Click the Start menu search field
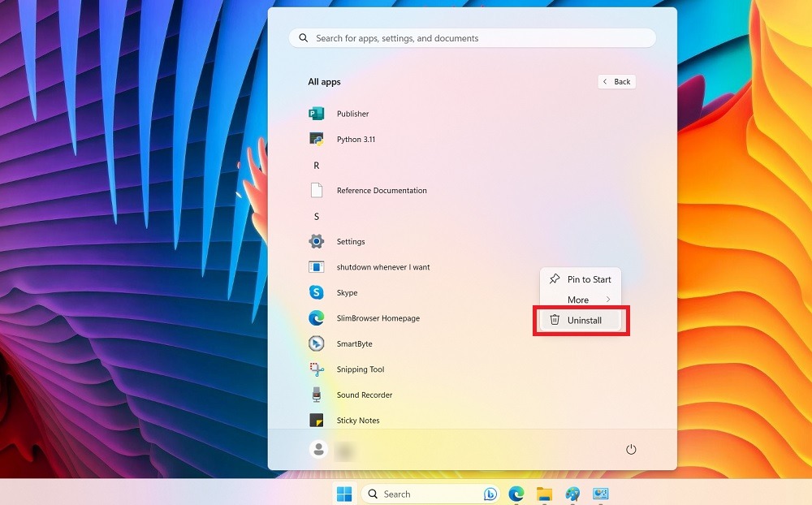This screenshot has width=812, height=505. coord(471,37)
